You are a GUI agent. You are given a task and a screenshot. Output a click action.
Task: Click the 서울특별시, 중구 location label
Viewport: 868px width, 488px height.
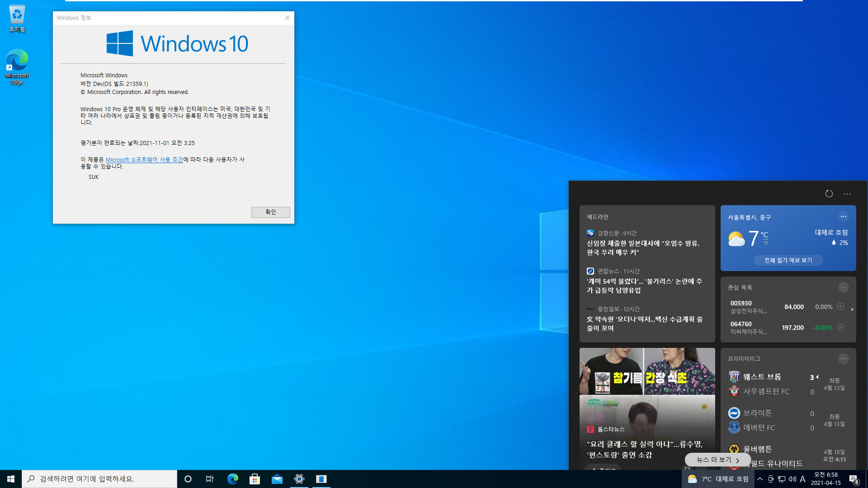coord(749,217)
